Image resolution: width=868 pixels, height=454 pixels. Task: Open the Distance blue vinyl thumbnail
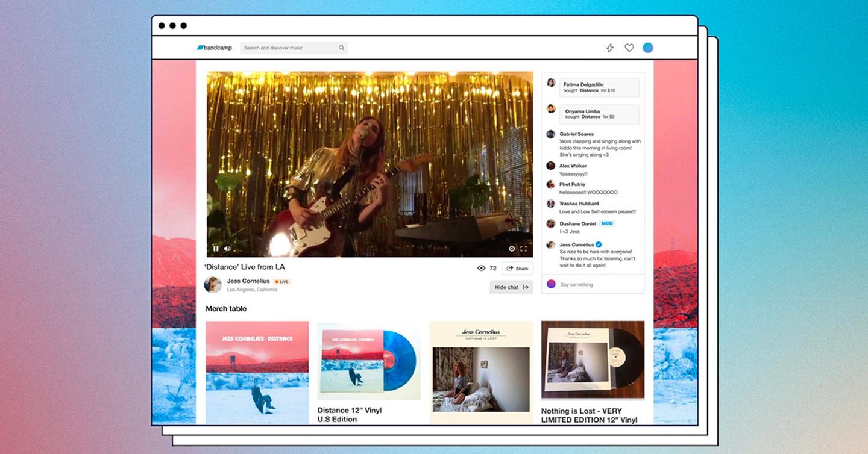coord(369,361)
